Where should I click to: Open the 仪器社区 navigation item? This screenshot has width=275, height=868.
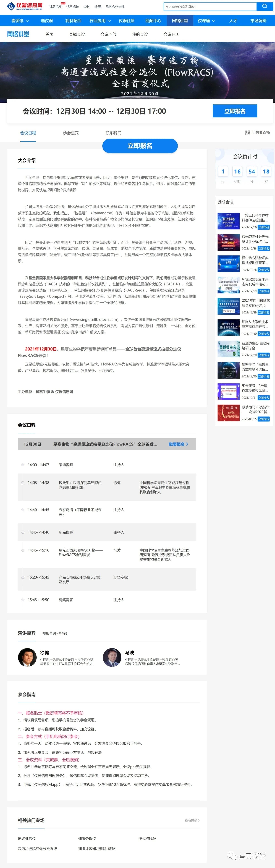[x=127, y=21]
